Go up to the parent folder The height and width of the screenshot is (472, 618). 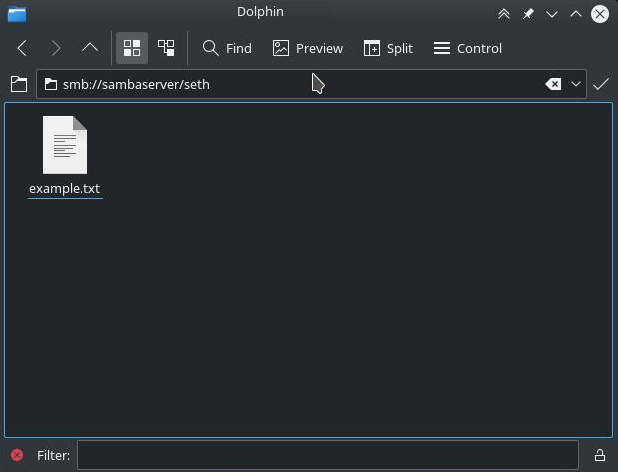pyautogui.click(x=90, y=48)
